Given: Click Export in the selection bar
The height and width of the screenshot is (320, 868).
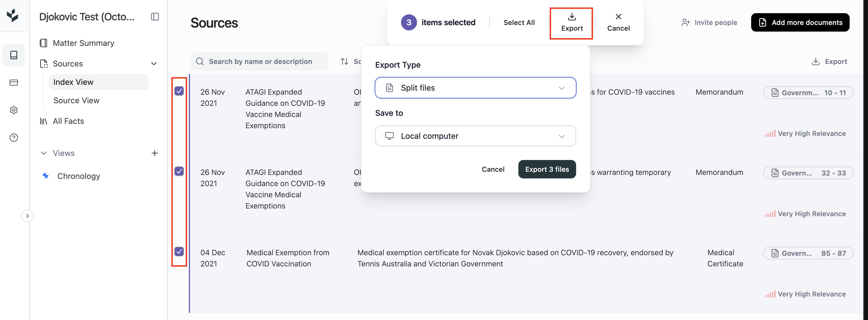Looking at the screenshot, I should [572, 23].
